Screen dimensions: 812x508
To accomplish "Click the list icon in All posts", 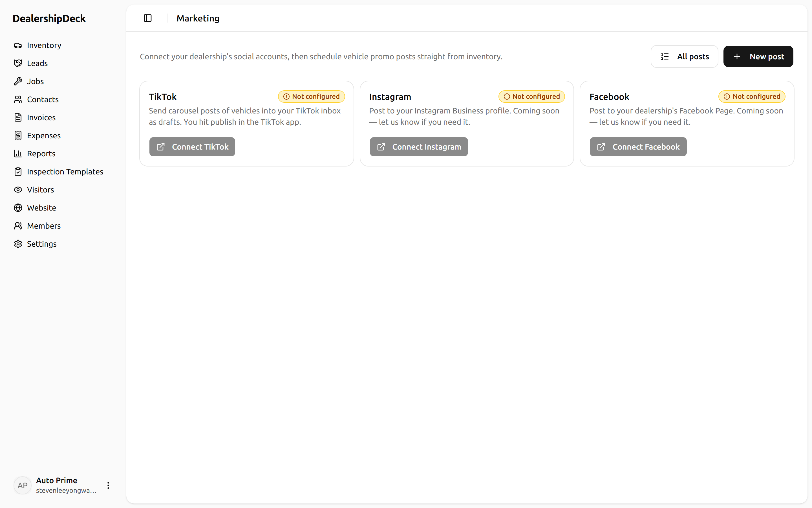I will pyautogui.click(x=665, y=56).
